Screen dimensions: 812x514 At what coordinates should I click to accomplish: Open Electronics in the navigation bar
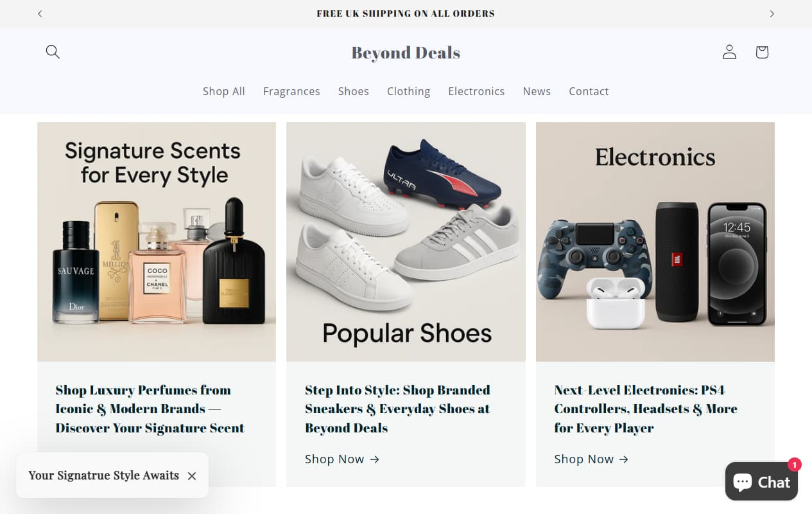(x=476, y=91)
